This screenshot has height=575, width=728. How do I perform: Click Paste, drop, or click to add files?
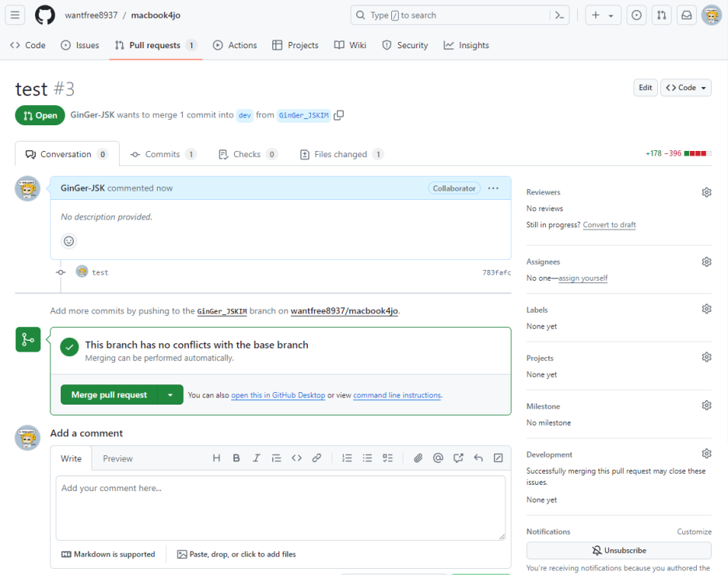click(x=236, y=555)
